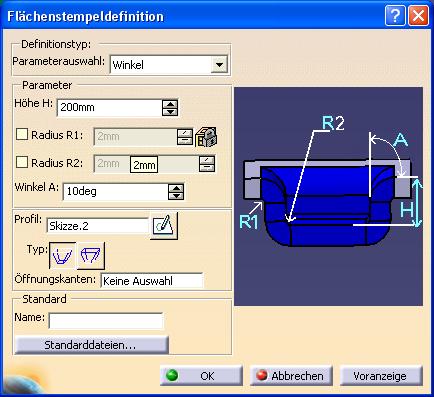Enable the Radius R2 checkbox

[22, 162]
